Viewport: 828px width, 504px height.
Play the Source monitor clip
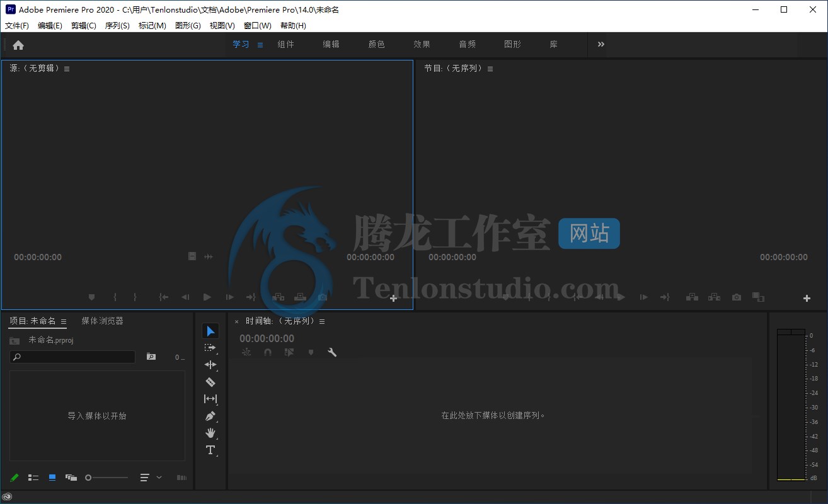tap(207, 297)
